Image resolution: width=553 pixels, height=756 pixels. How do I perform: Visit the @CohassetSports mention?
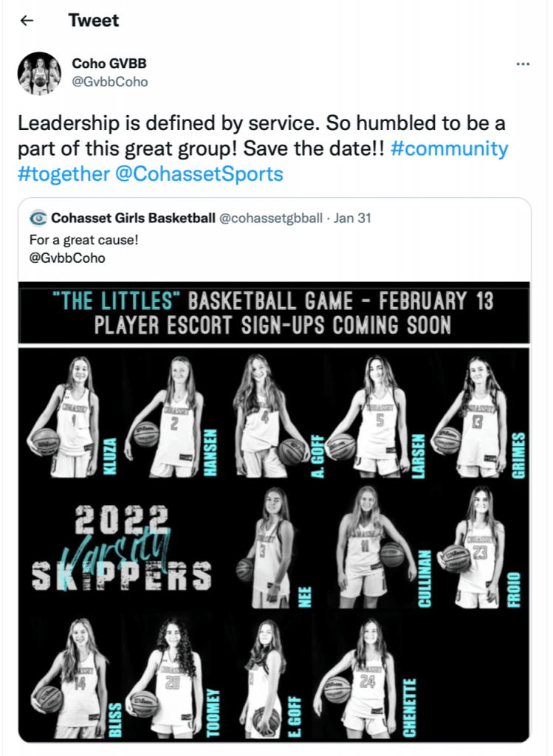click(199, 174)
